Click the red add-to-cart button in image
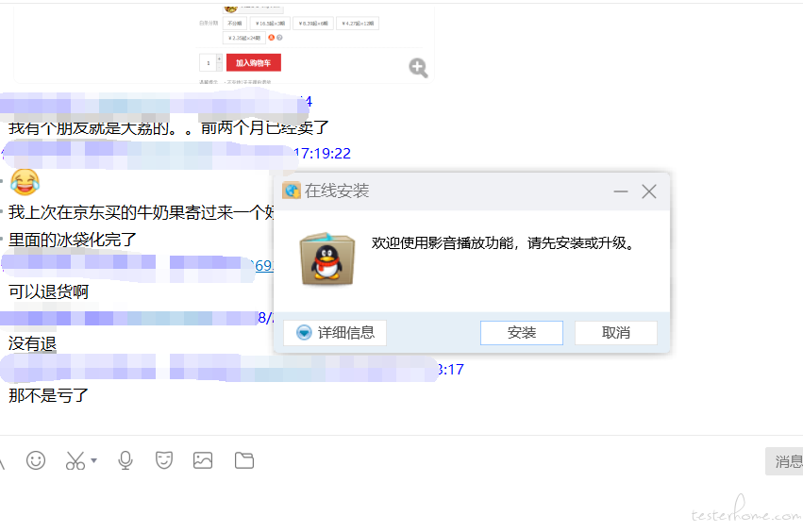The height and width of the screenshot is (532, 803). click(x=254, y=63)
